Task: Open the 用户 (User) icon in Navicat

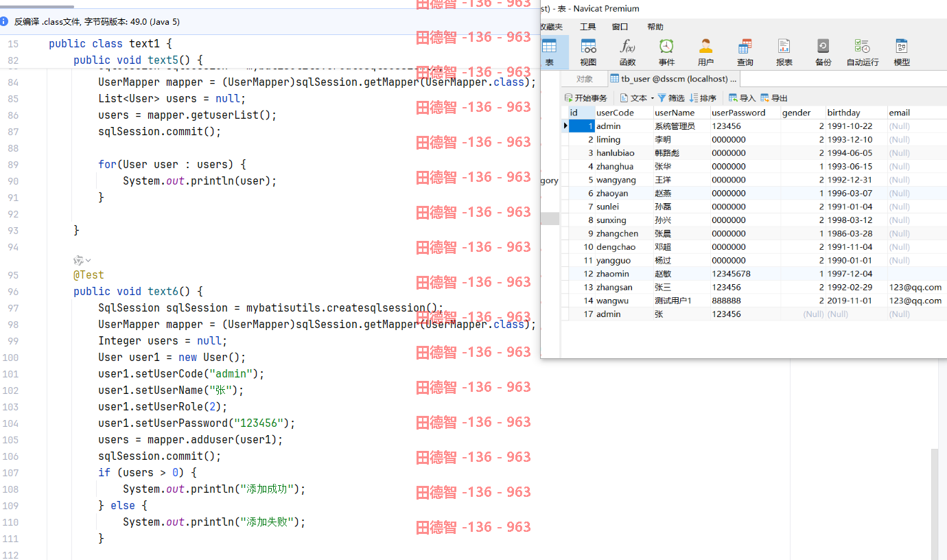Action: tap(705, 52)
